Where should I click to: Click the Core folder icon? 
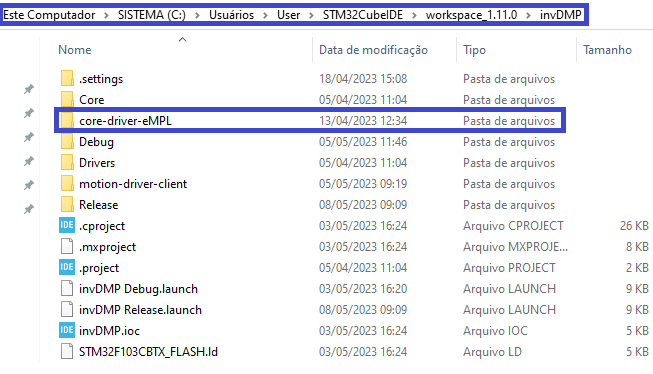point(67,99)
